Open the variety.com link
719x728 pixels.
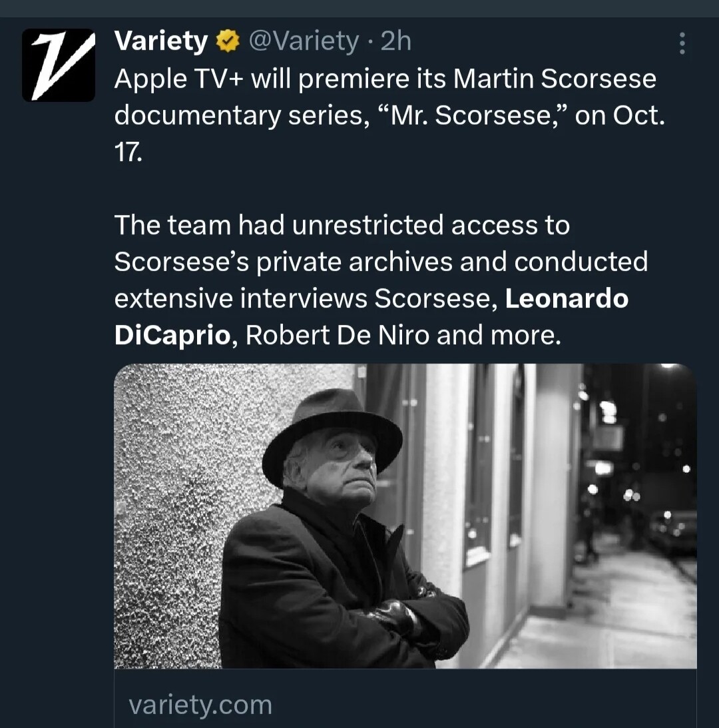coord(200,704)
